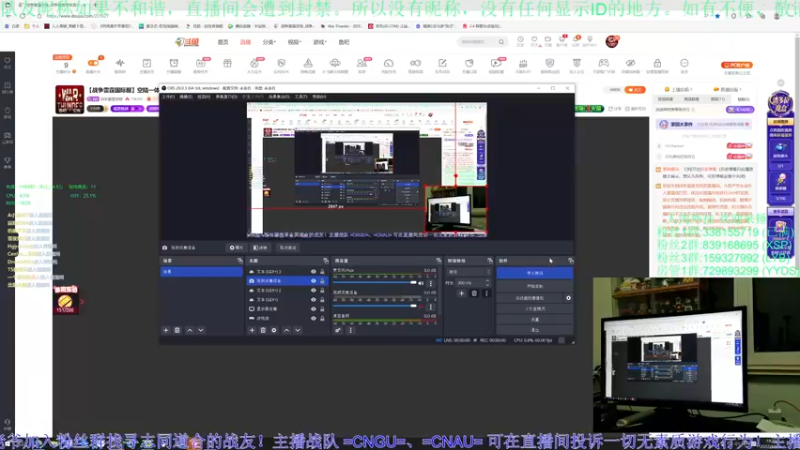Click the 滤镜 button in source toolbar
Image resolution: width=800 pixels, height=450 pixels.
click(x=261, y=247)
